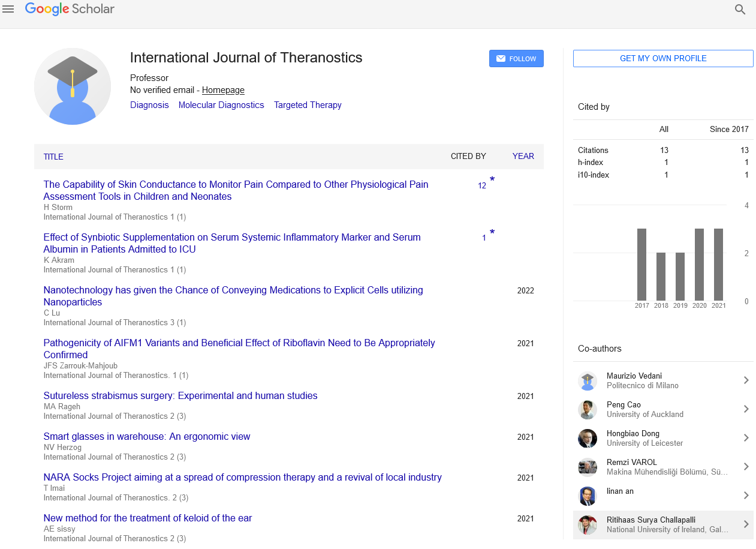The image size is (756, 549).
Task: Click the Since 2017 column header
Action: [729, 129]
